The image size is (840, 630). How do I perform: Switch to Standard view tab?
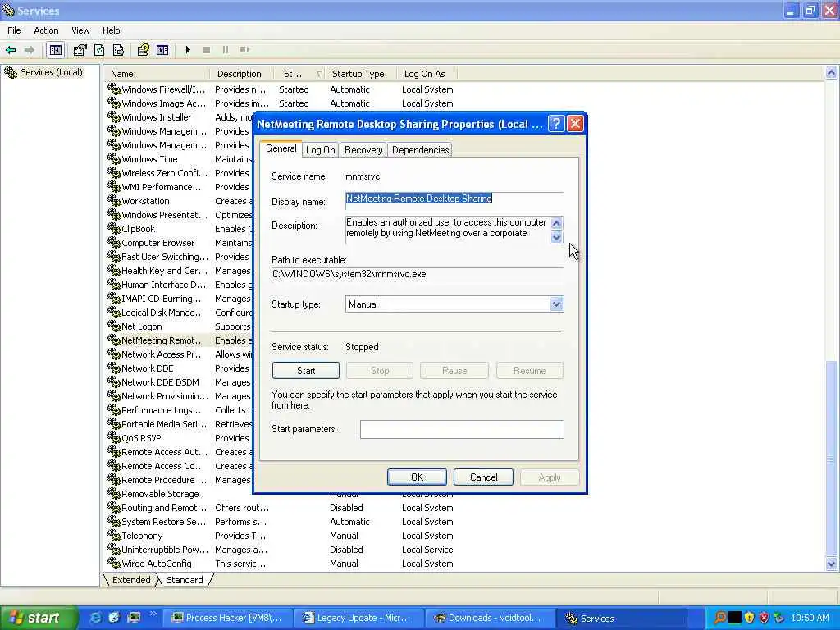185,580
